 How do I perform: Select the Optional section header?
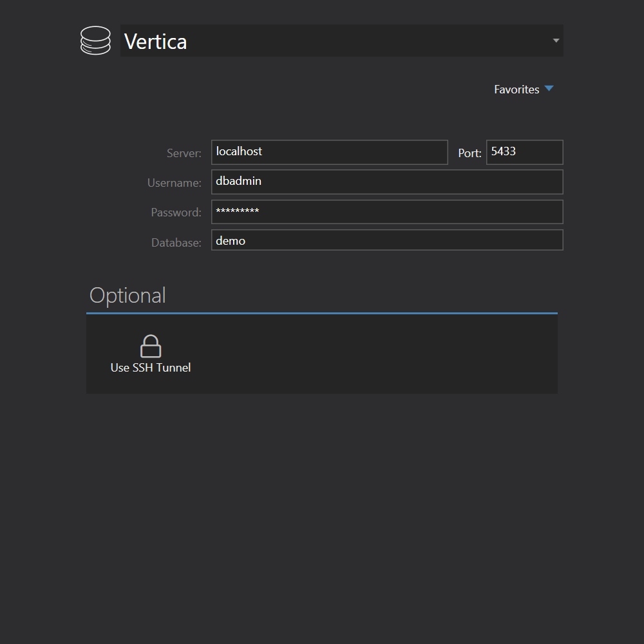[128, 295]
